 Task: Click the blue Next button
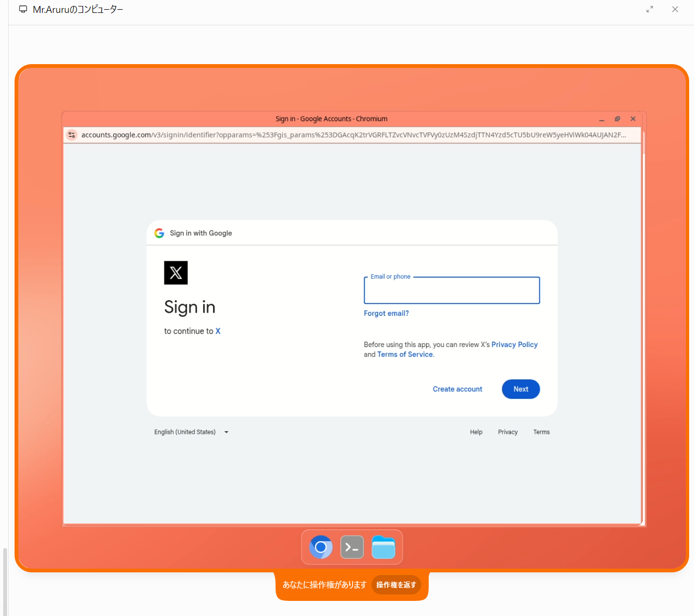point(521,389)
